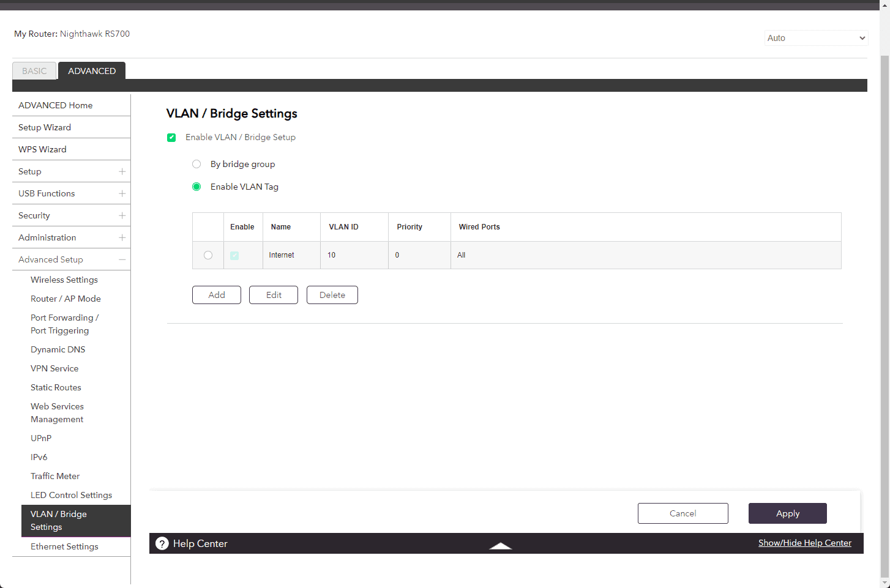This screenshot has width=890, height=588.
Task: Open Ethernet Settings in the sidebar
Action: tap(64, 546)
